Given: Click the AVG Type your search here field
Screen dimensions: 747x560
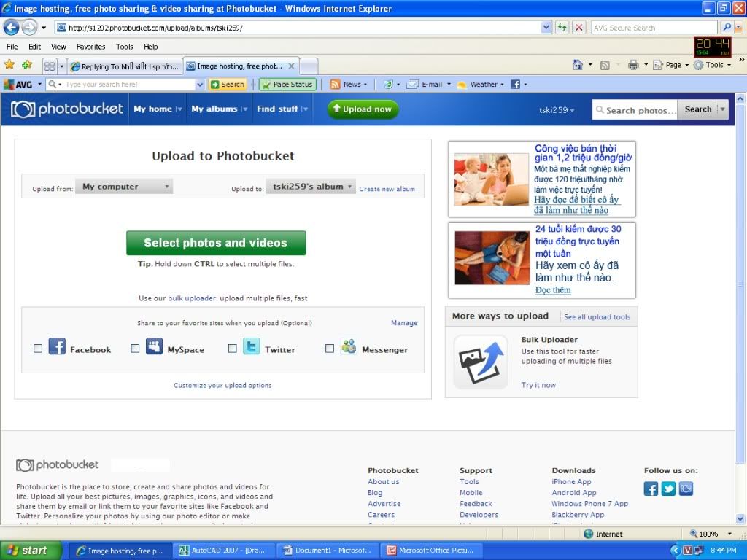Looking at the screenshot, I should tap(126, 85).
